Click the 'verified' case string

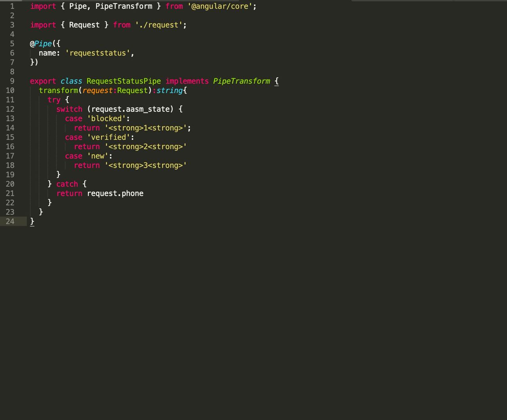point(108,137)
